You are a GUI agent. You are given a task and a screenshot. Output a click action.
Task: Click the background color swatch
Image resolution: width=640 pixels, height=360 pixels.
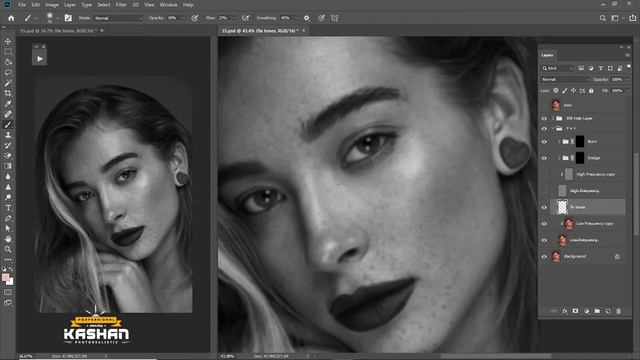point(10,282)
